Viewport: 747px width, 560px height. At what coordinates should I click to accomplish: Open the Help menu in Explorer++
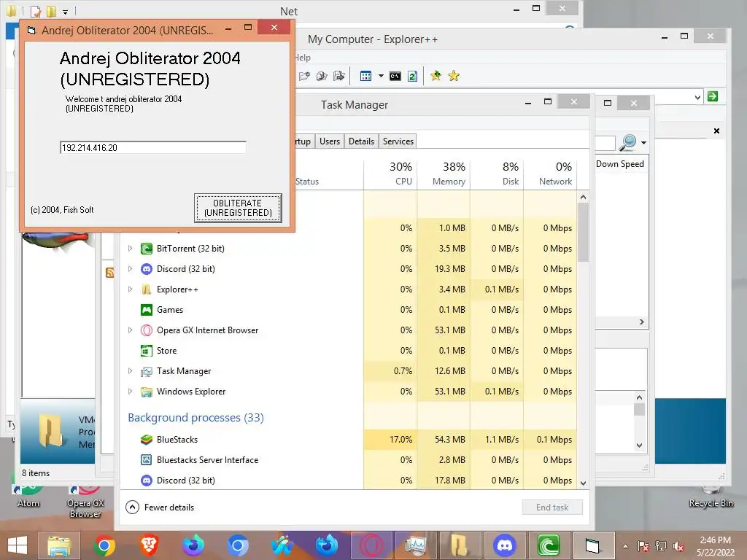303,58
